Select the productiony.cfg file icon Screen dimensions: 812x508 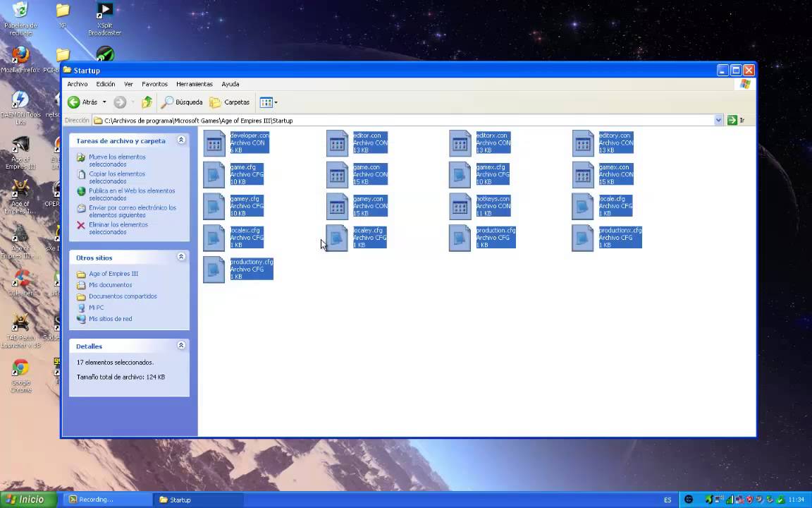tap(214, 270)
